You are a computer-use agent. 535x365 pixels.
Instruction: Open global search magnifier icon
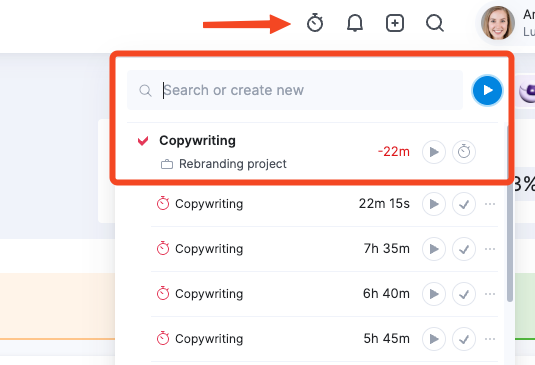[435, 23]
